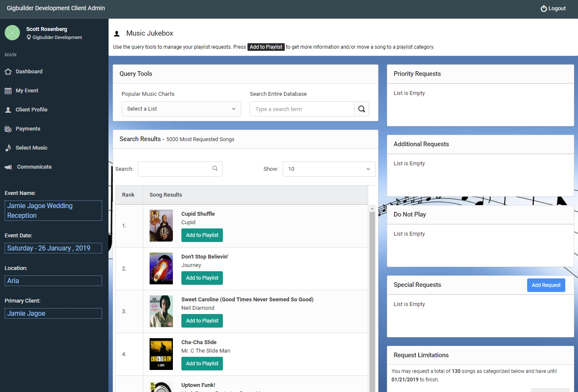Click the database search magnifier button
This screenshot has width=578, height=392.
[361, 109]
